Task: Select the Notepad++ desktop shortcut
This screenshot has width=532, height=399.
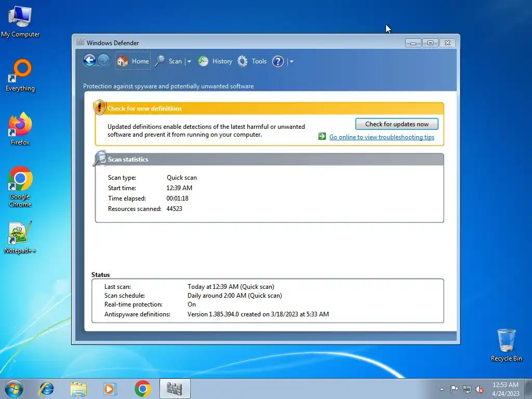Action: [20, 237]
